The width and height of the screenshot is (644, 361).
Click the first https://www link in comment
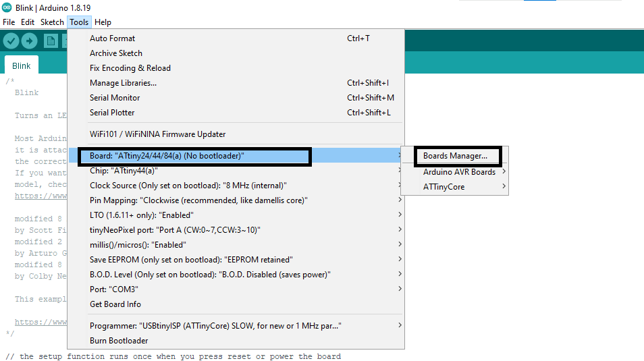(x=41, y=196)
